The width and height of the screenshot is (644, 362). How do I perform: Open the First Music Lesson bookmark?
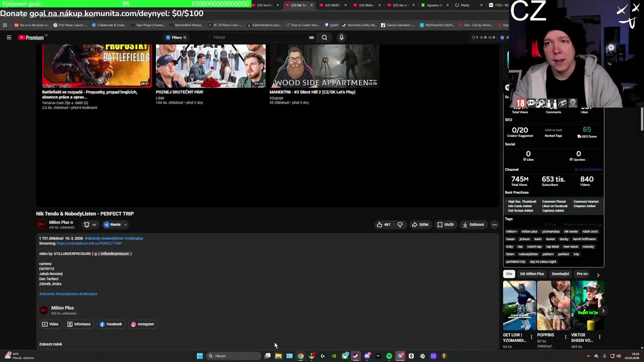69,25
